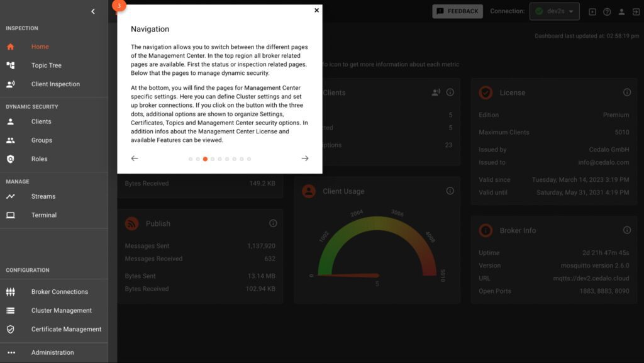Open the dev2s connection dropdown
Image resolution: width=644 pixels, height=363 pixels.
554,11
